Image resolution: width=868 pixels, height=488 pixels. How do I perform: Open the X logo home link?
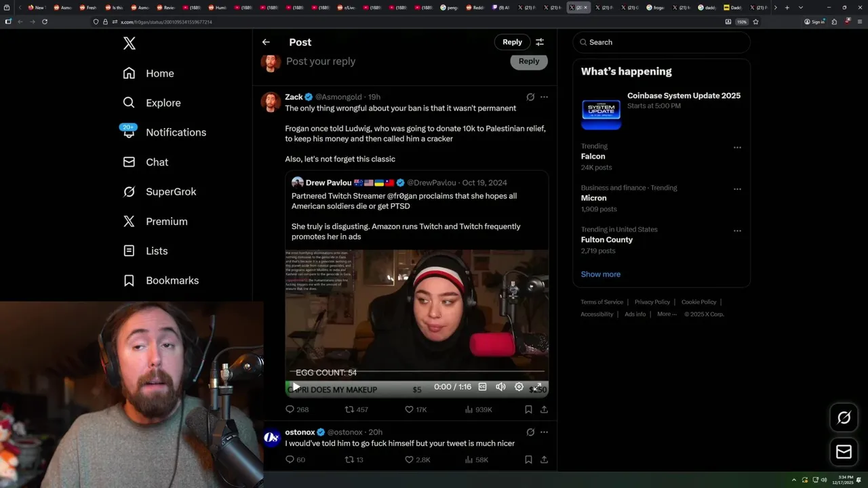pos(130,43)
